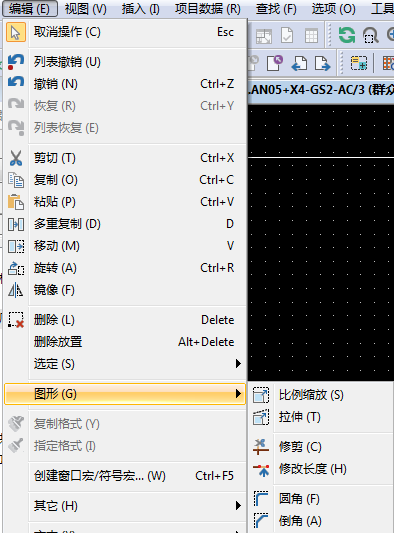The height and width of the screenshot is (533, 394).
Task: Click the scissors icon for 剪切
Action: [x=16, y=158]
